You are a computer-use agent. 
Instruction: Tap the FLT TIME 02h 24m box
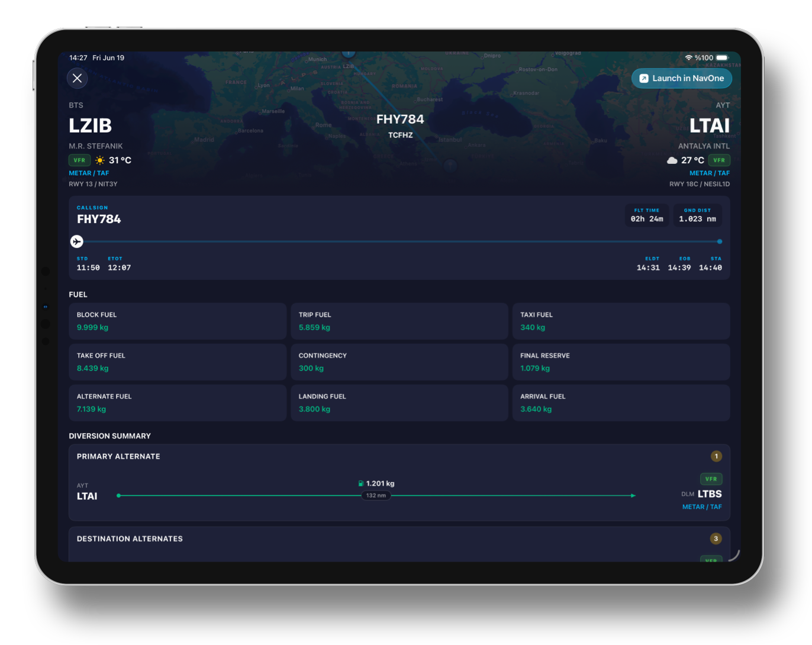coord(647,215)
